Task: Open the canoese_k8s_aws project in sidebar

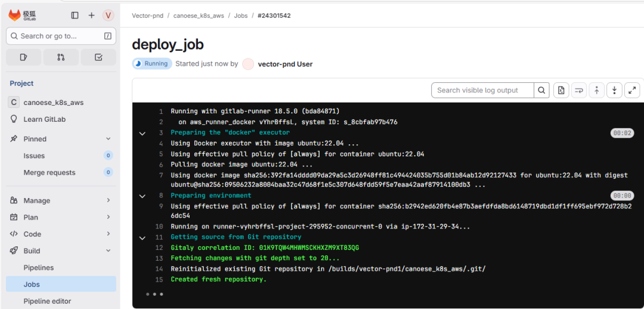Action: point(61,103)
